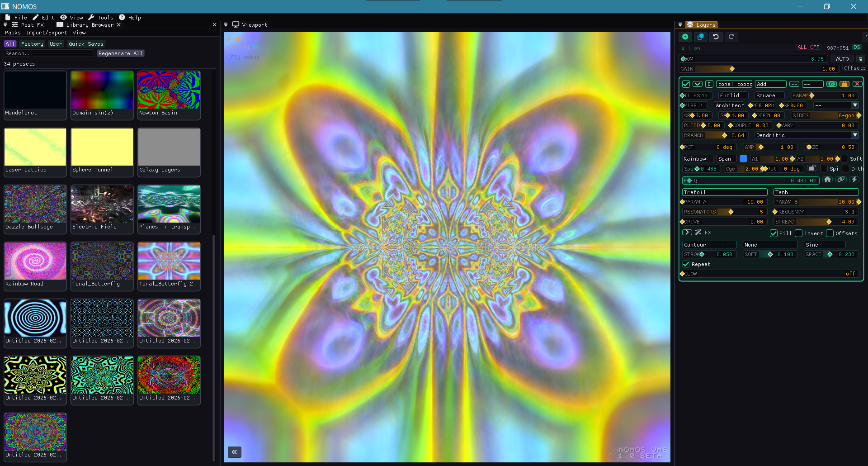The image size is (868, 466).
Task: Open the Dendritic dropdown
Action: coord(806,135)
